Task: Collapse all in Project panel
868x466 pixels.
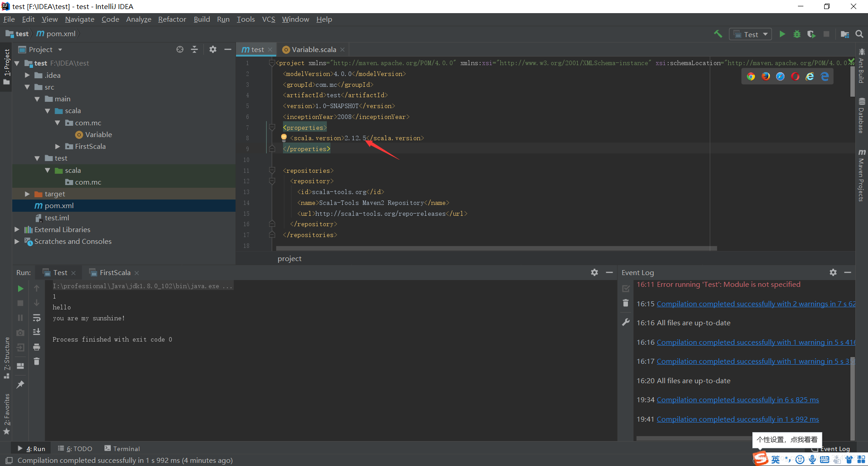Action: click(194, 49)
